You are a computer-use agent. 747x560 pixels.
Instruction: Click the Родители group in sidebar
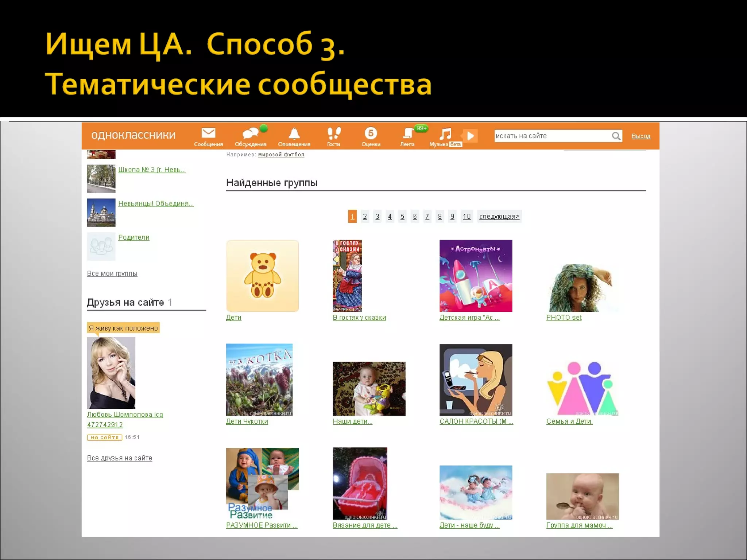133,237
